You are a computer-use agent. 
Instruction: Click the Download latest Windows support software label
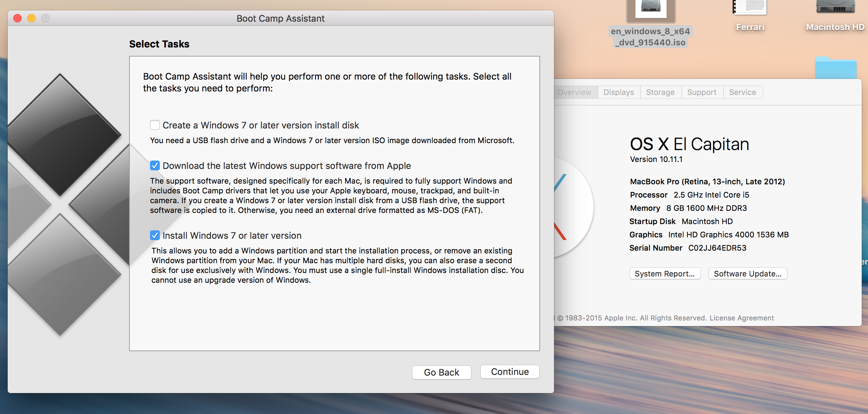pyautogui.click(x=287, y=165)
